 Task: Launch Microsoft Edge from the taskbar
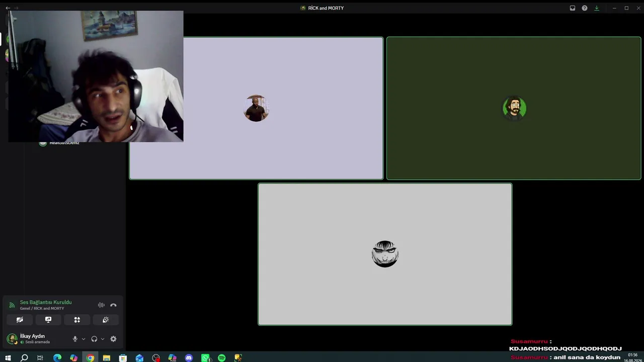click(57, 358)
